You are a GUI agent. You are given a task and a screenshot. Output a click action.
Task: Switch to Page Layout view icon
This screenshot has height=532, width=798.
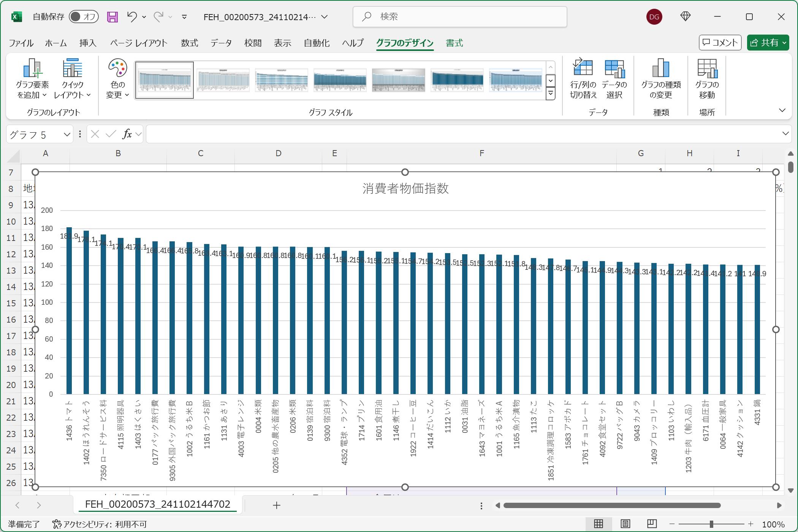pos(625,524)
